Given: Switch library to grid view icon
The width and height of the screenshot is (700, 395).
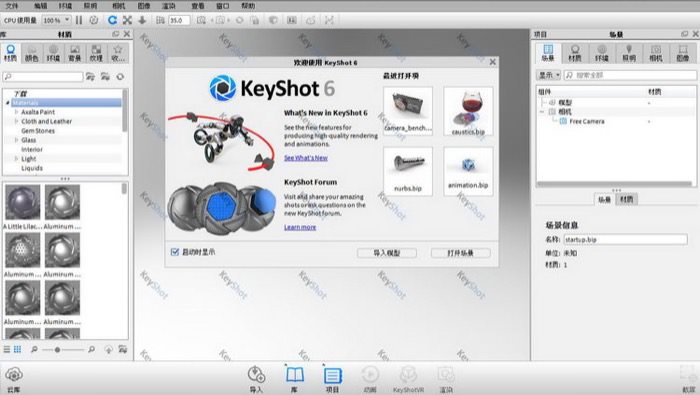Looking at the screenshot, I should 17,349.
